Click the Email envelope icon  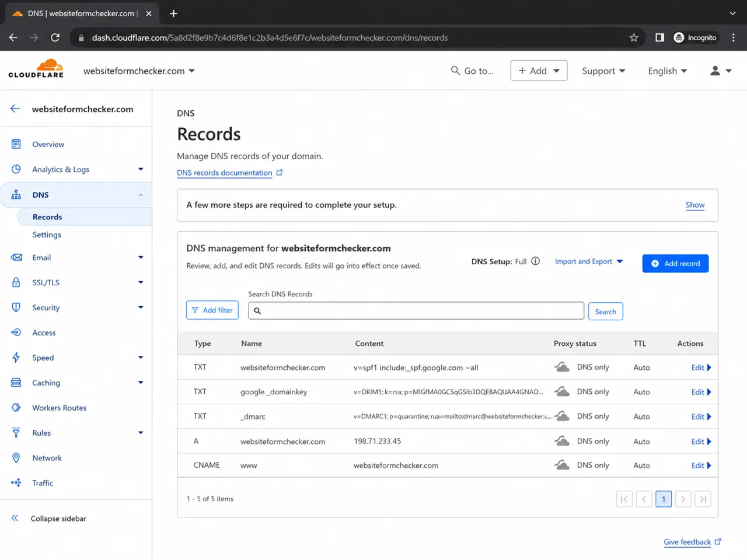tap(16, 257)
